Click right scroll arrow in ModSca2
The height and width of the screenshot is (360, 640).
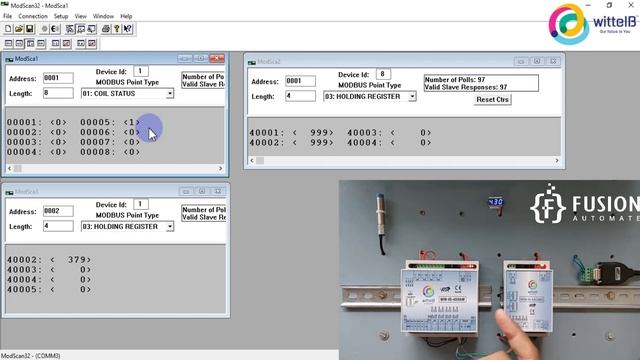[557, 160]
